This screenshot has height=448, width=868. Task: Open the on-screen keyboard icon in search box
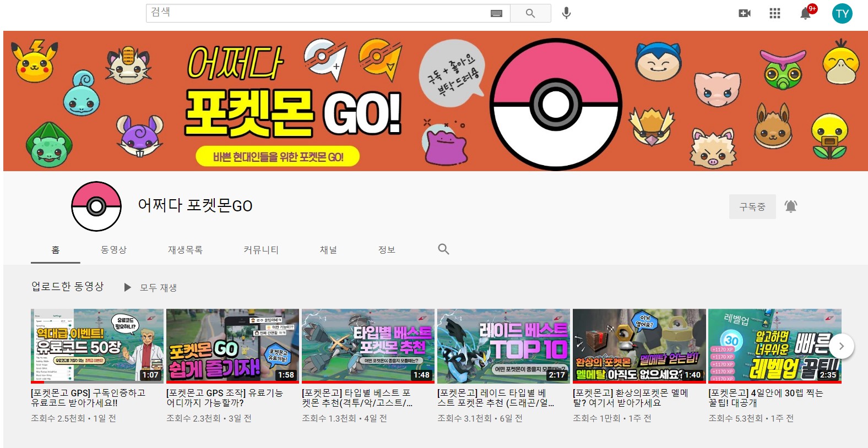(496, 13)
